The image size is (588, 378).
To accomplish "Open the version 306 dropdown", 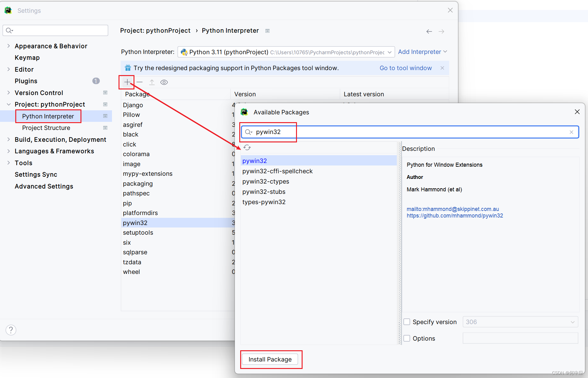I will 520,322.
